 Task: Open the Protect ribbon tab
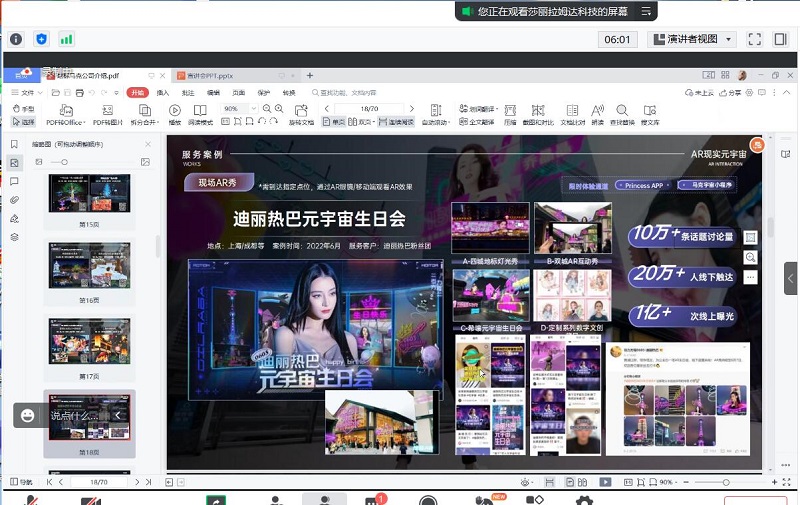264,92
